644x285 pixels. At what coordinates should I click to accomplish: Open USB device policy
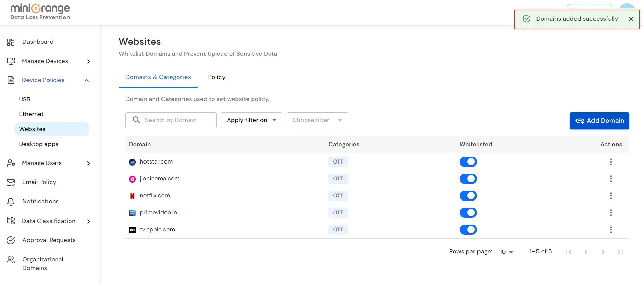coord(25,99)
